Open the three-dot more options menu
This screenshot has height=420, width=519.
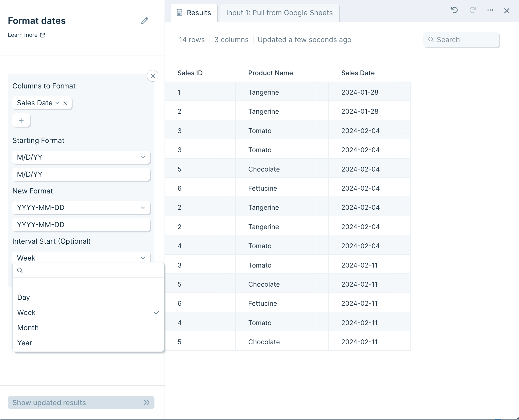pos(490,10)
